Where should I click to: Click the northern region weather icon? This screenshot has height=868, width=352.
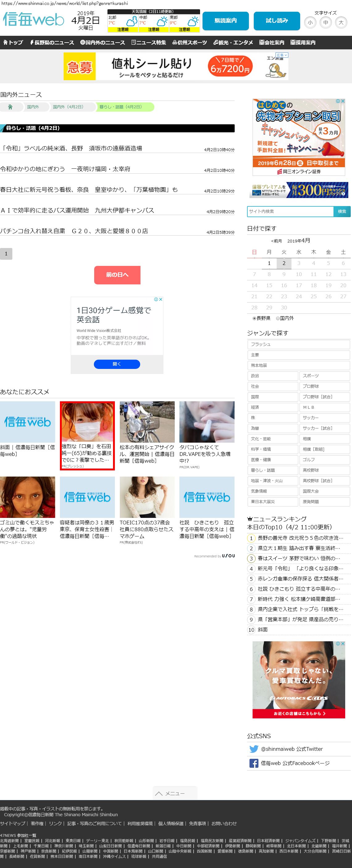tap(131, 22)
